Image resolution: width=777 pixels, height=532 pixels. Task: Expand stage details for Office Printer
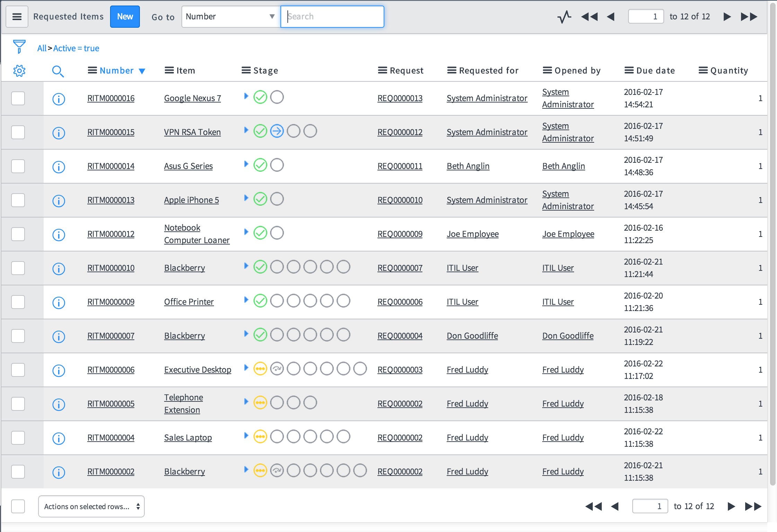coord(246,300)
